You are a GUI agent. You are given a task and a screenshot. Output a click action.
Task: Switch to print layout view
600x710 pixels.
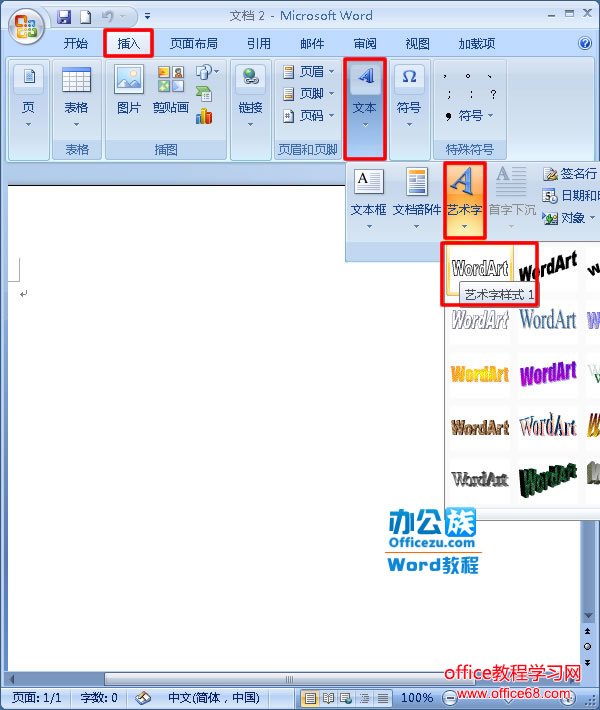pos(310,698)
